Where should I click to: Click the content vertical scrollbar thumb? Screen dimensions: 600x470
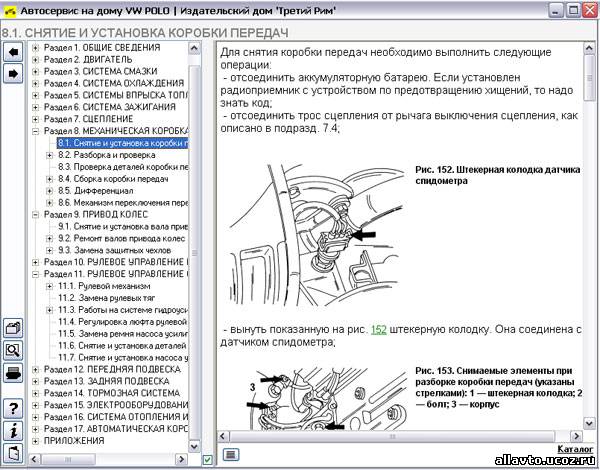[589, 78]
